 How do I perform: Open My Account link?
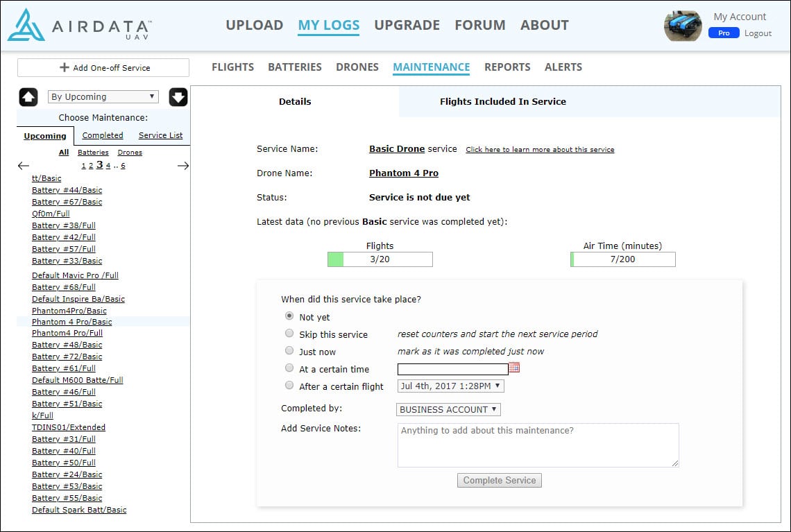coord(740,17)
